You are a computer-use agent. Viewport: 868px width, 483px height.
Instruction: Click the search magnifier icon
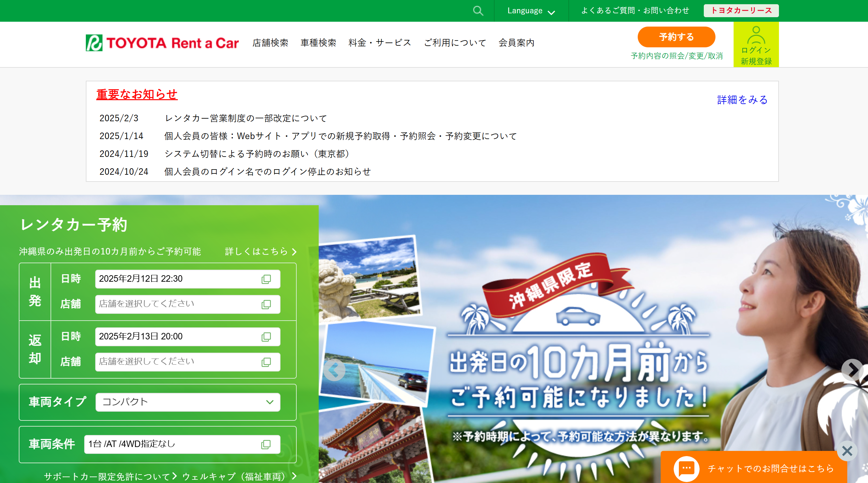click(x=478, y=11)
